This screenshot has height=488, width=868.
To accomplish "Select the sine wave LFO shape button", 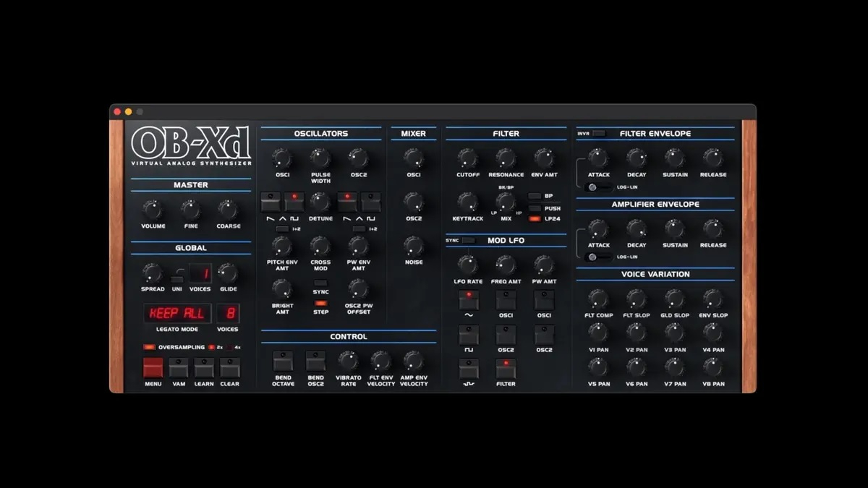I will (468, 300).
